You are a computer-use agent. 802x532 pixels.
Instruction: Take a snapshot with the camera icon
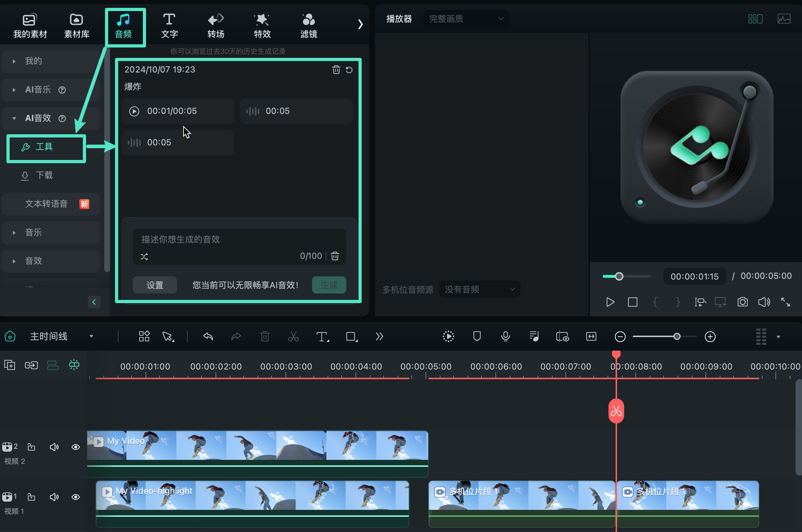[742, 302]
